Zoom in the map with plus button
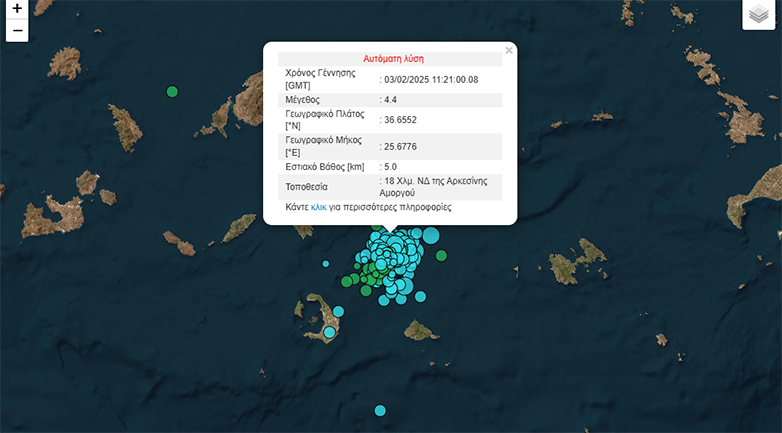The width and height of the screenshot is (782, 433). pyautogui.click(x=17, y=9)
